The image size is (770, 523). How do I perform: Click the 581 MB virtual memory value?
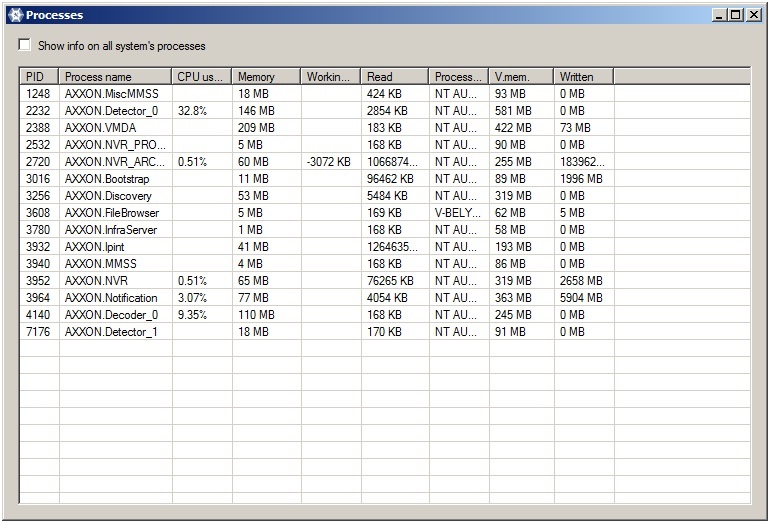[513, 110]
